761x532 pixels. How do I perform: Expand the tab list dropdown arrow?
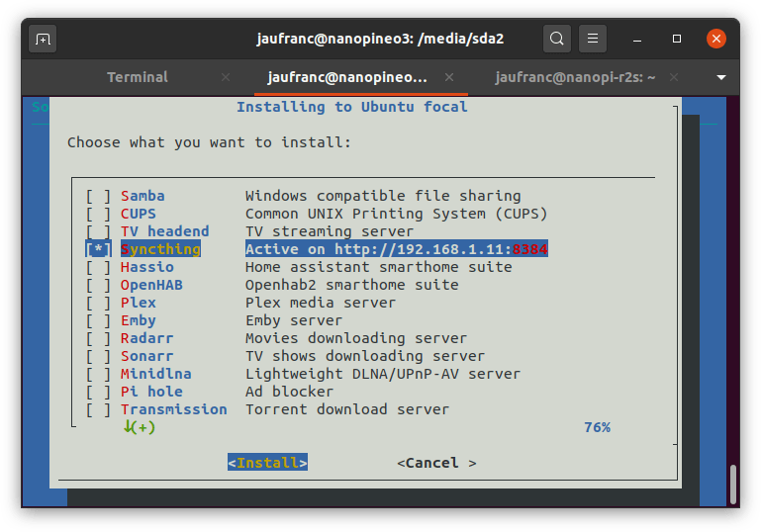(721, 77)
